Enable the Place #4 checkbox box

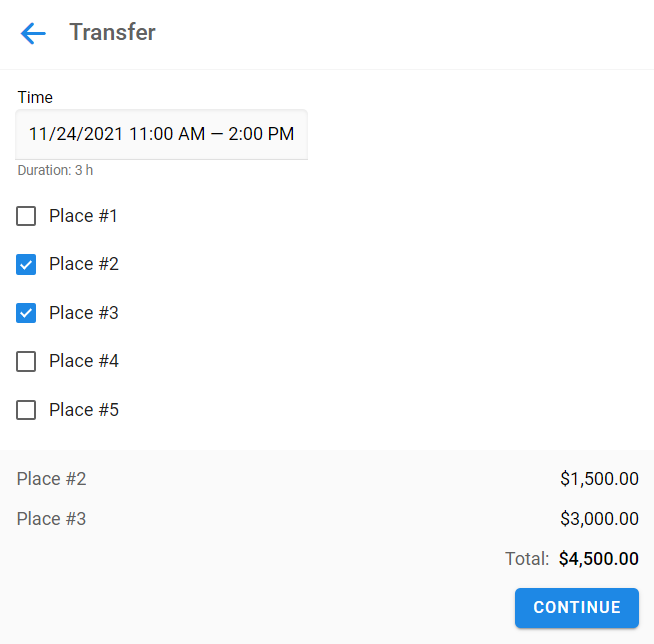tap(27, 361)
